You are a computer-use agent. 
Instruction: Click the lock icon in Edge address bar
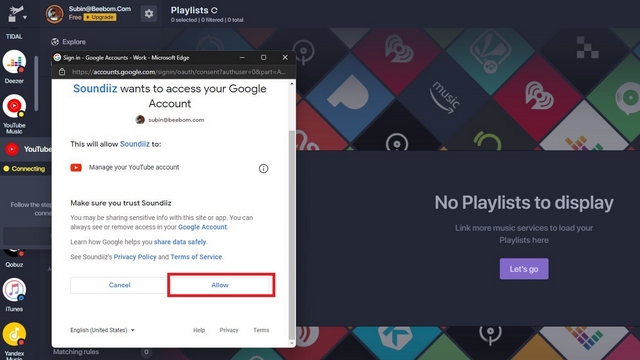pos(62,72)
